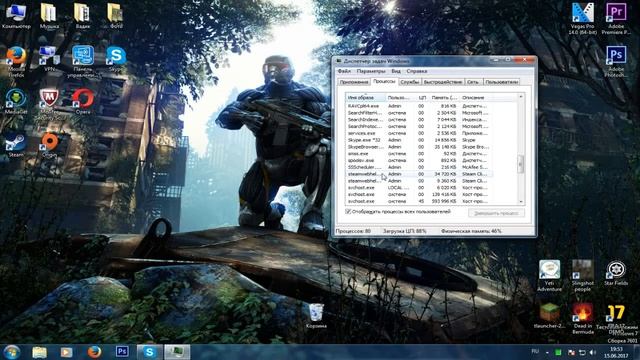Open Photoshop from the taskbar
The width and height of the screenshot is (640, 360).
click(122, 352)
